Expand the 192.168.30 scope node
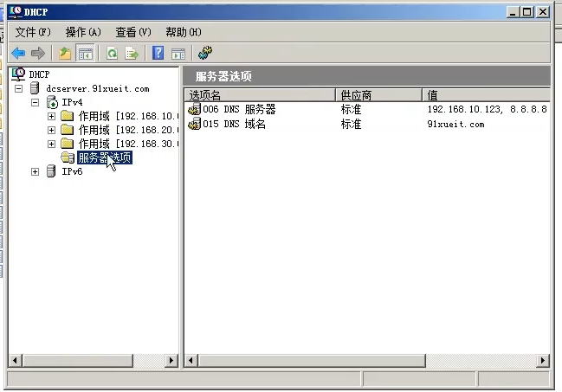The height and width of the screenshot is (392, 562). coord(52,144)
